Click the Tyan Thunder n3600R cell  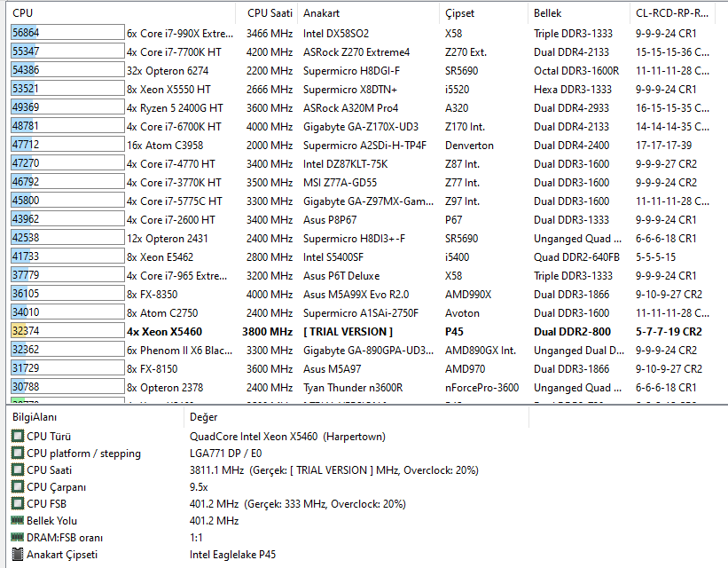point(353,387)
